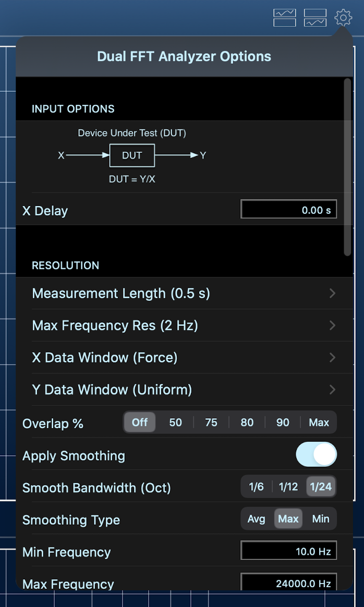364x607 pixels.
Task: Open Y Data Window (Uniform) settings
Action: 183,390
